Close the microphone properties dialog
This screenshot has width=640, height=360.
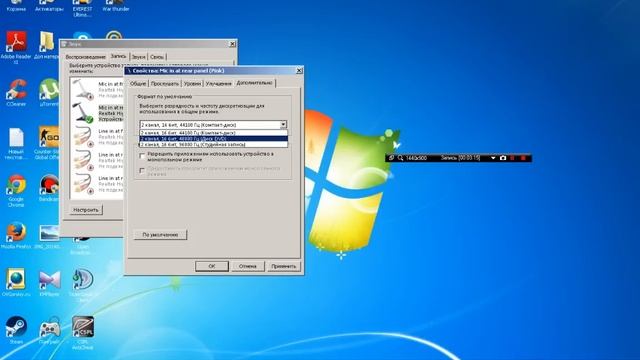[x=299, y=71]
